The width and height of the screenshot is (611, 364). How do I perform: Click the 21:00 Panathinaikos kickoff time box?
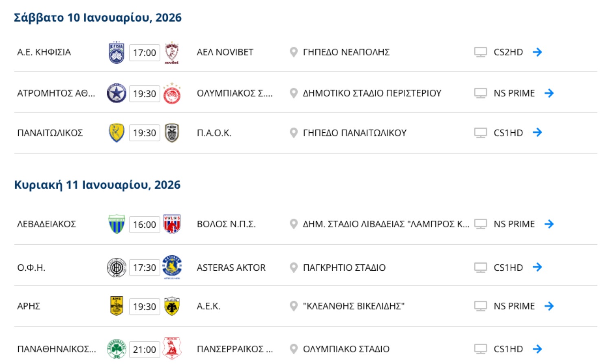click(x=145, y=350)
